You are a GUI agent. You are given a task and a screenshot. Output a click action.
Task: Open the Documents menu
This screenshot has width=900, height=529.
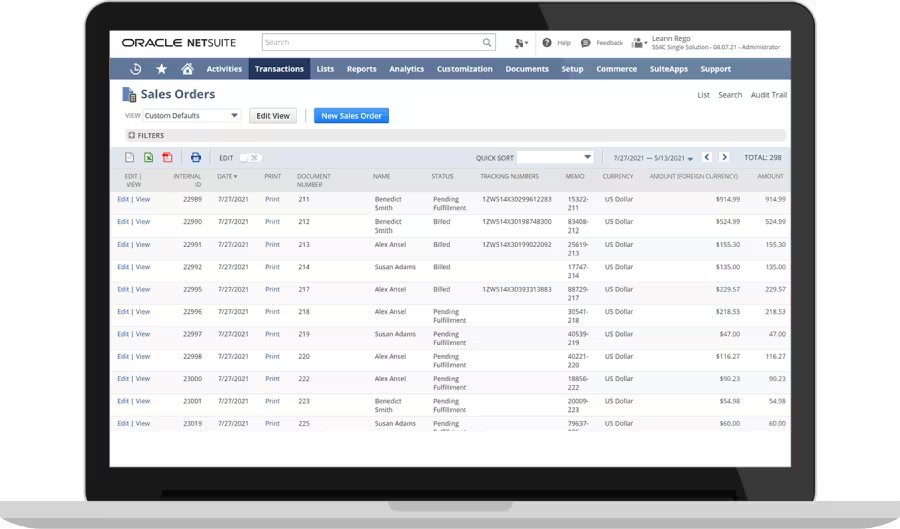coord(527,69)
